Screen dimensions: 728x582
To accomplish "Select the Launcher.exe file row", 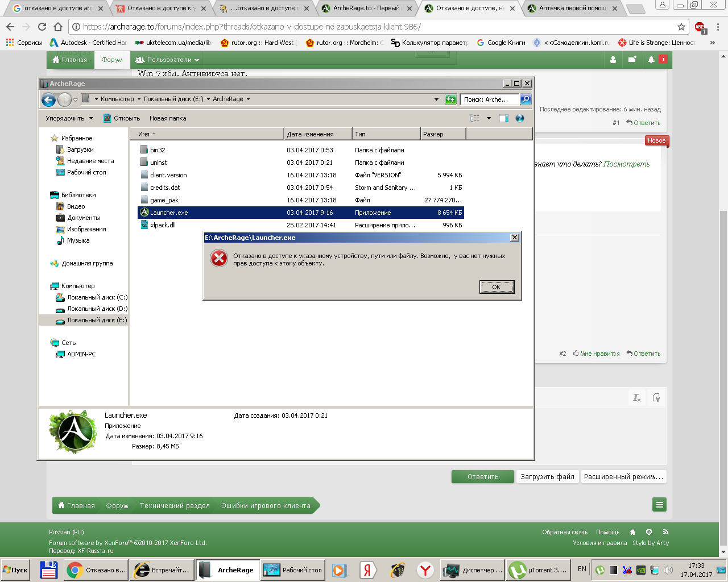I will click(x=300, y=213).
